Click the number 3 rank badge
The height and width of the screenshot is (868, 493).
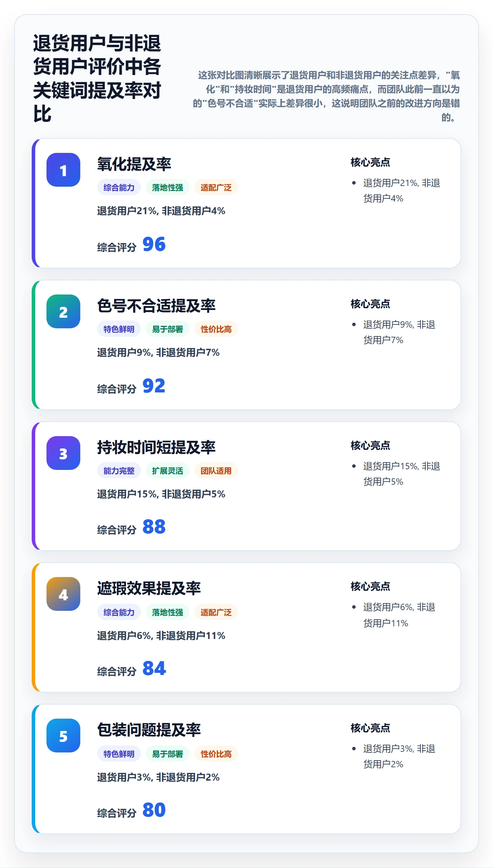point(63,453)
